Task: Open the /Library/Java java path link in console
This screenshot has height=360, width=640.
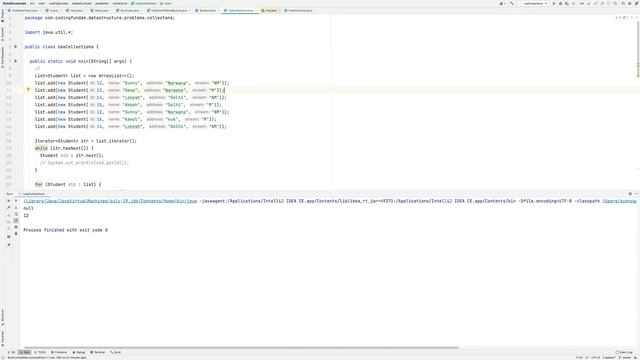Action: pyautogui.click(x=110, y=201)
